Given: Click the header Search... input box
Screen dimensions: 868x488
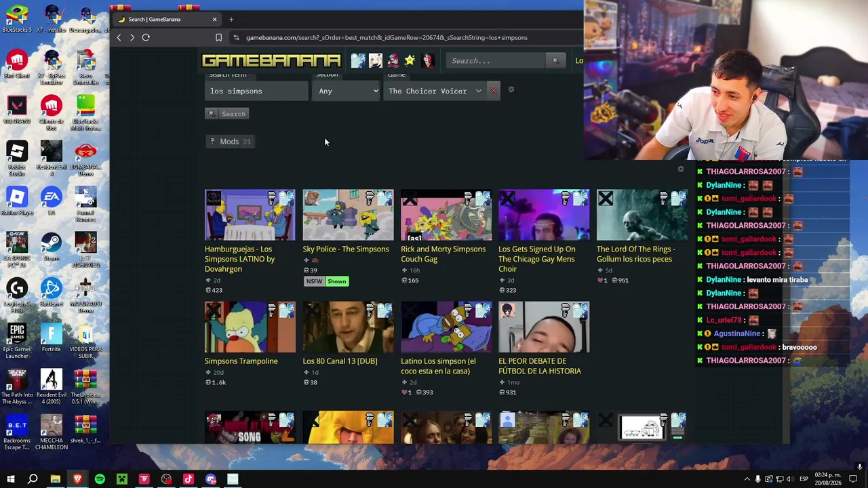Looking at the screenshot, I should point(496,61).
